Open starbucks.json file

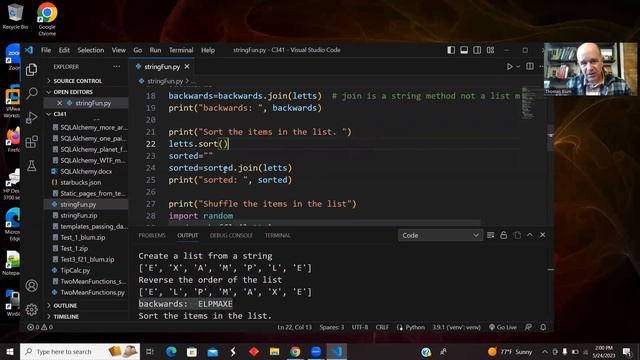click(86, 182)
